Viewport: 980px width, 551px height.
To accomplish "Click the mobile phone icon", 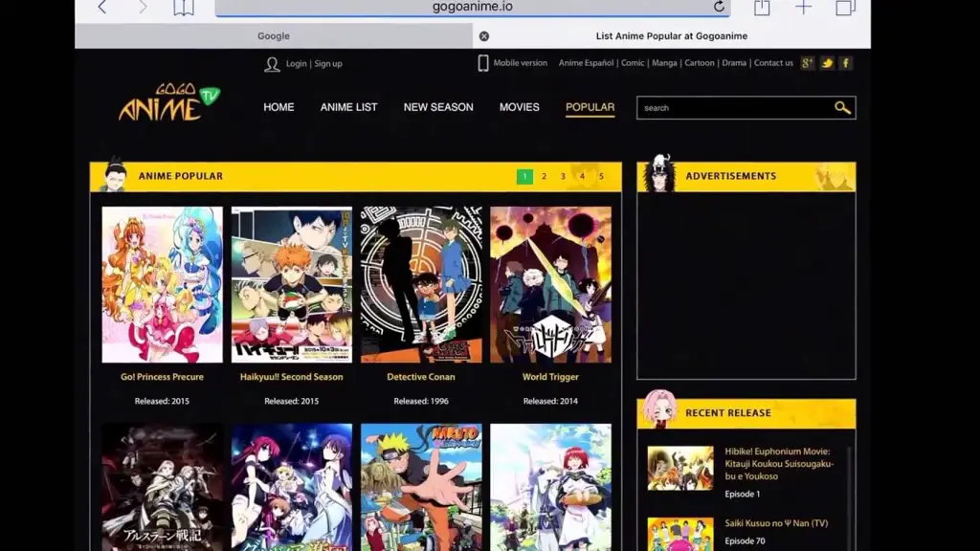I will click(483, 63).
